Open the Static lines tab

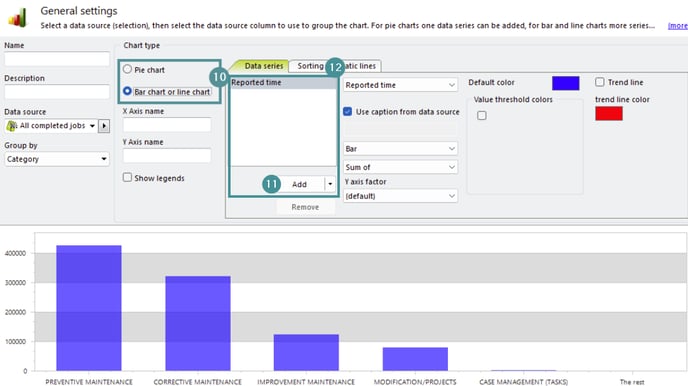click(361, 66)
